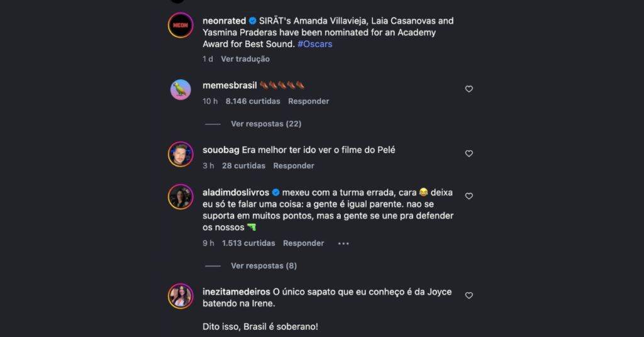This screenshot has width=644, height=337.
Task: Like inezitamedeiros comment with heart icon
Action: tap(469, 296)
